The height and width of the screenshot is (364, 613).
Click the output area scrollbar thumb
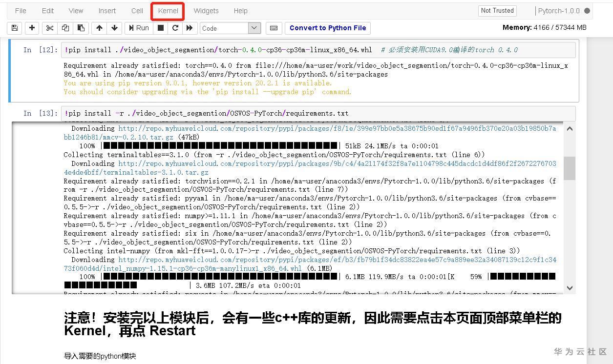pyautogui.click(x=569, y=168)
